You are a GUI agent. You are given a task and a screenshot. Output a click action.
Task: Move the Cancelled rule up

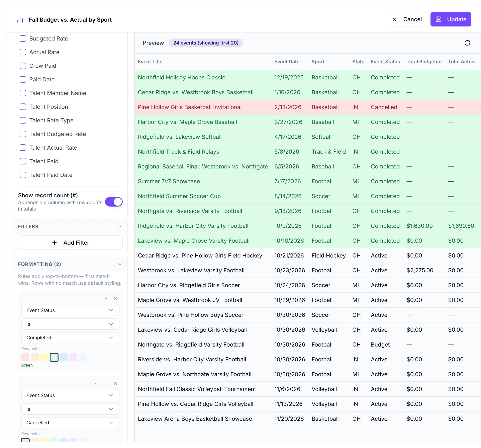coord(96,383)
